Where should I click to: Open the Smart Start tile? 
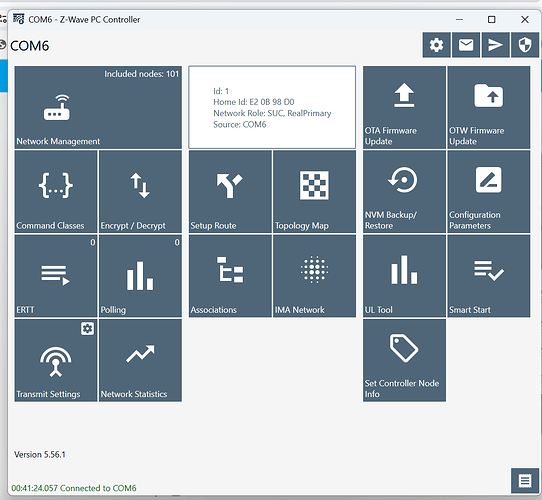(489, 276)
